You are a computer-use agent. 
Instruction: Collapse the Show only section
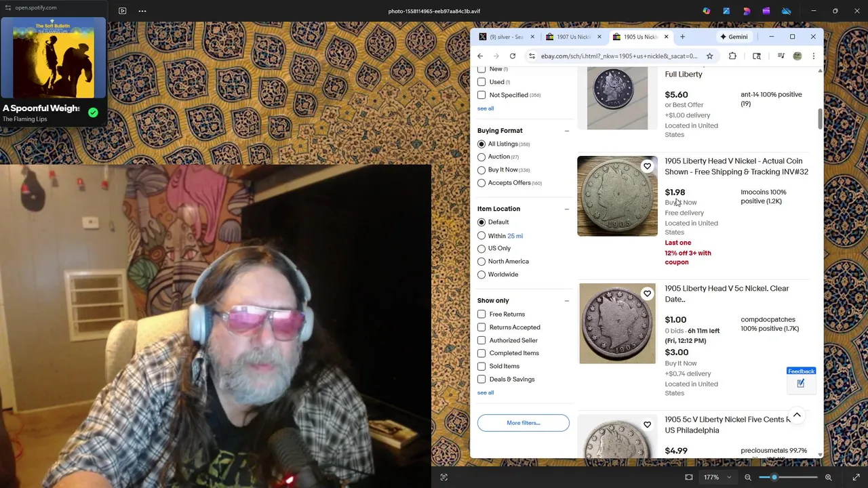coord(566,301)
